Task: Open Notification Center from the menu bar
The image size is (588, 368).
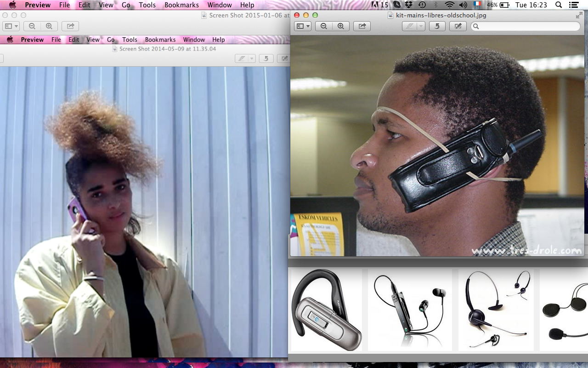Action: point(574,5)
